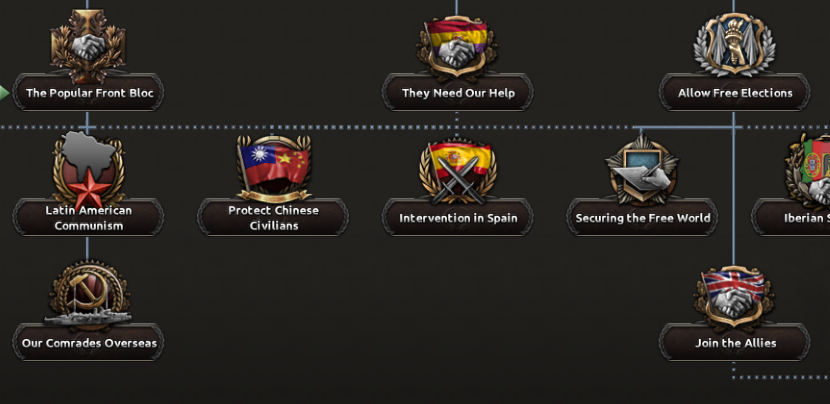Click the hand writing document icon
The image size is (830, 404).
tap(642, 169)
